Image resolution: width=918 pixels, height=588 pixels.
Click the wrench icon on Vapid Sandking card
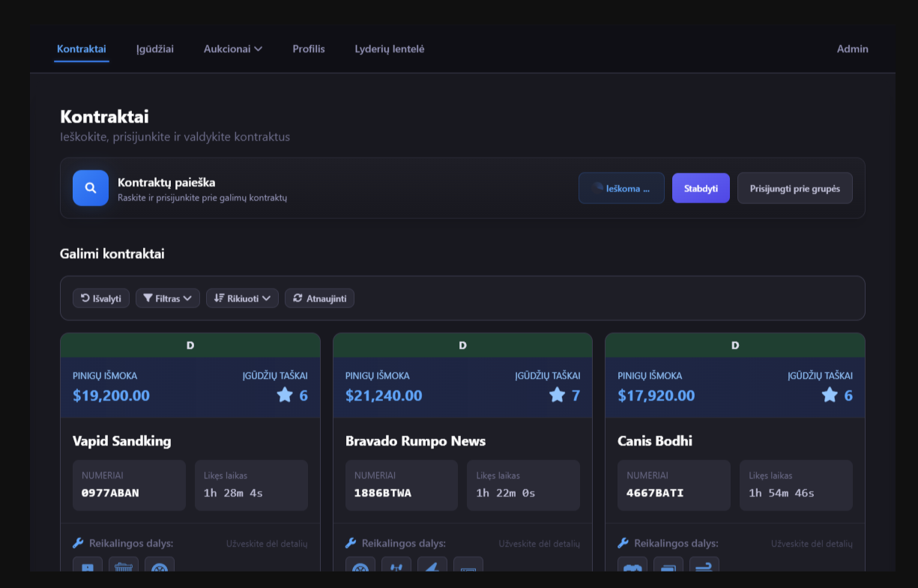coord(79,543)
